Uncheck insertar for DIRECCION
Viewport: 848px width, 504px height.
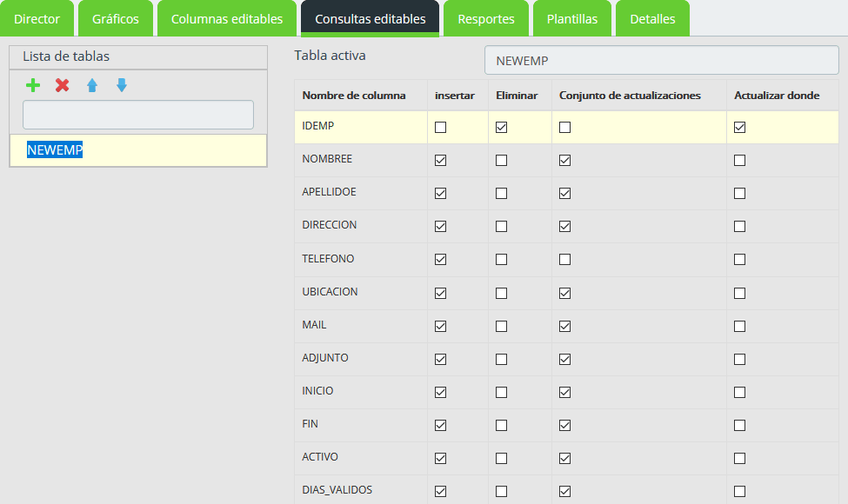click(x=441, y=226)
